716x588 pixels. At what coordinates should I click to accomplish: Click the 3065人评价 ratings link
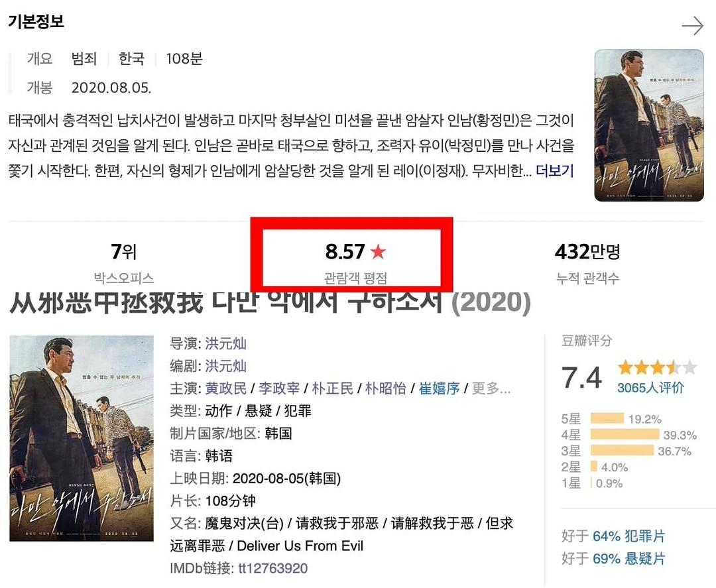pos(650,388)
